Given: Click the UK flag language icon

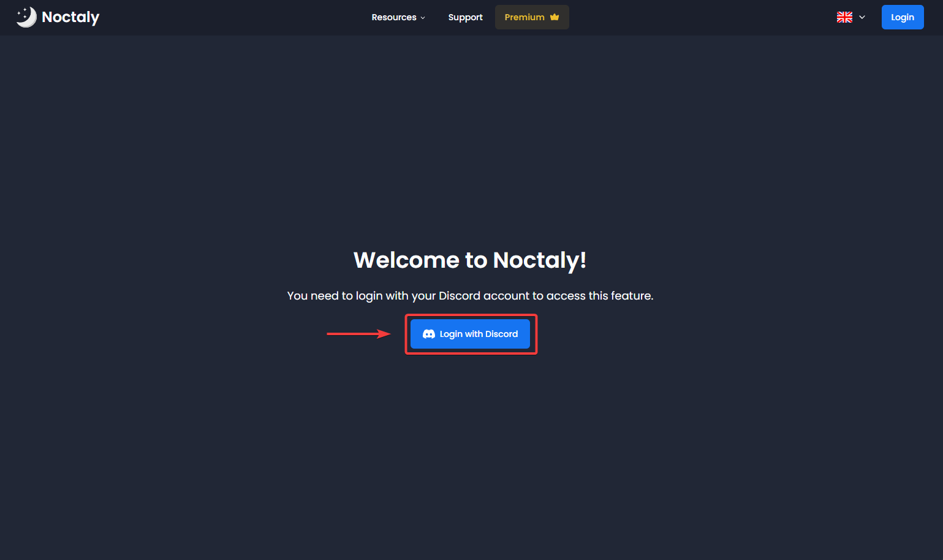Looking at the screenshot, I should (x=844, y=17).
